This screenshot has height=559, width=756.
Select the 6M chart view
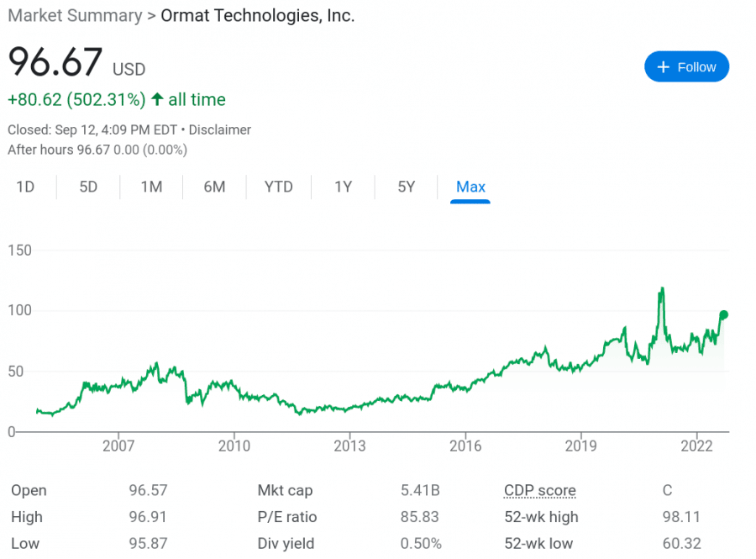(x=214, y=187)
